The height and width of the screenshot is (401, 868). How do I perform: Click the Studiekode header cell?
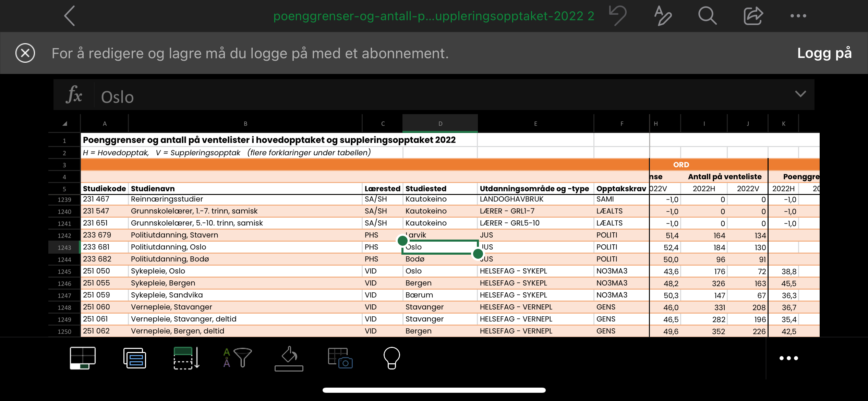(105, 189)
